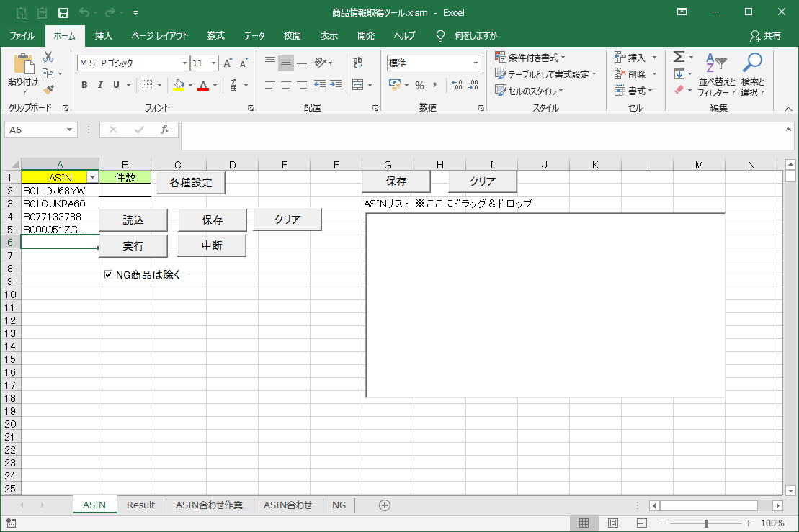Click the 中断 button
The image size is (799, 532).
[212, 245]
